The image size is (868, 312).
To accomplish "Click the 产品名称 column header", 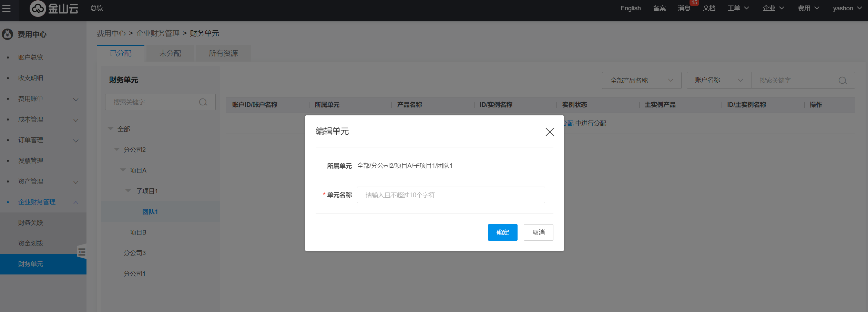I will point(409,105).
